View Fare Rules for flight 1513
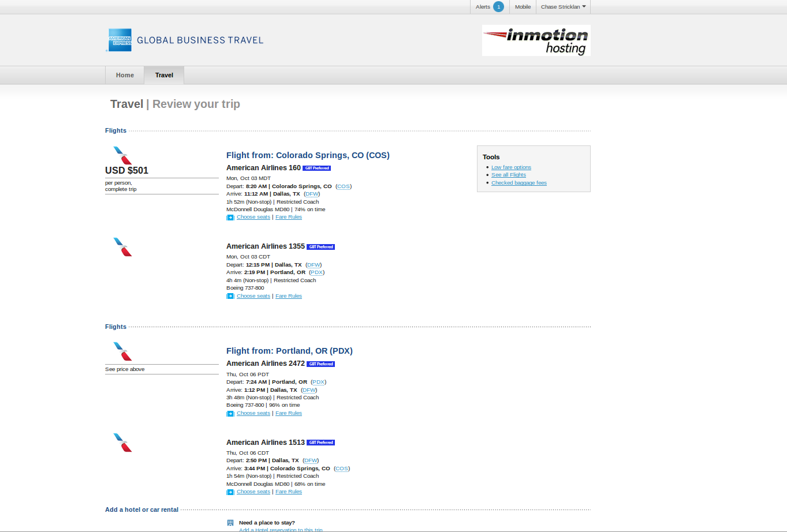This screenshot has height=532, width=787. click(x=289, y=492)
